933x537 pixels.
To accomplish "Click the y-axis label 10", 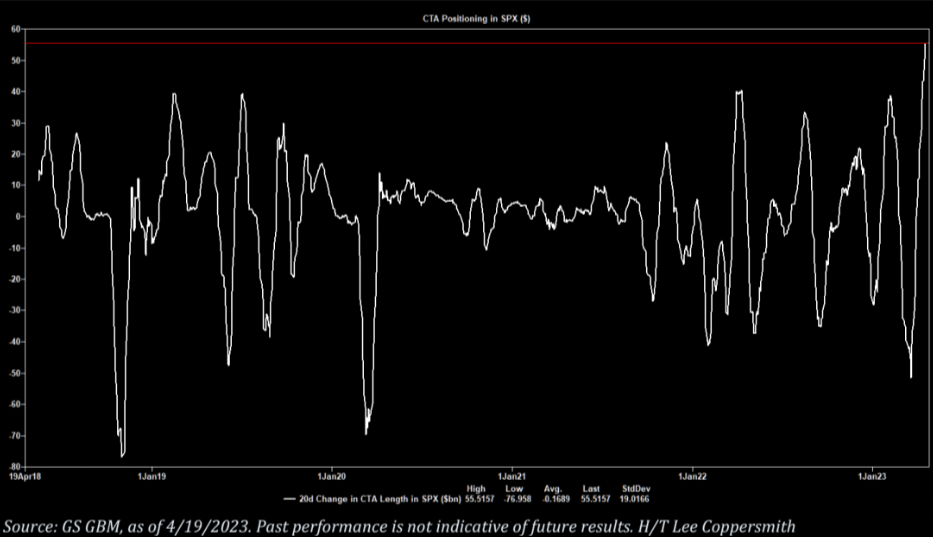I will [x=15, y=186].
